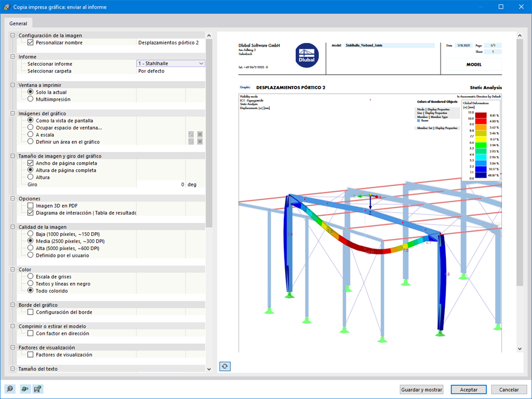
Task: Select Baja (1000 píxeles) quality
Action: pos(31,234)
